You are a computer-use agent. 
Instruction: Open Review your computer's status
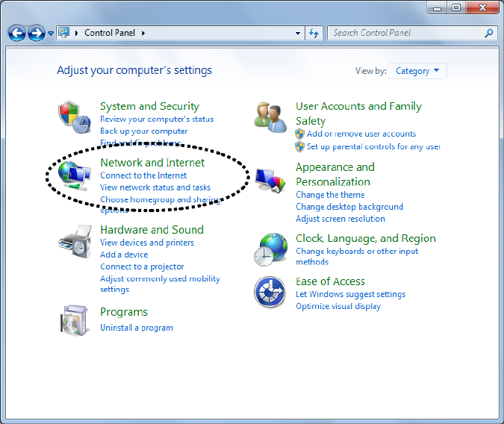coord(157,119)
